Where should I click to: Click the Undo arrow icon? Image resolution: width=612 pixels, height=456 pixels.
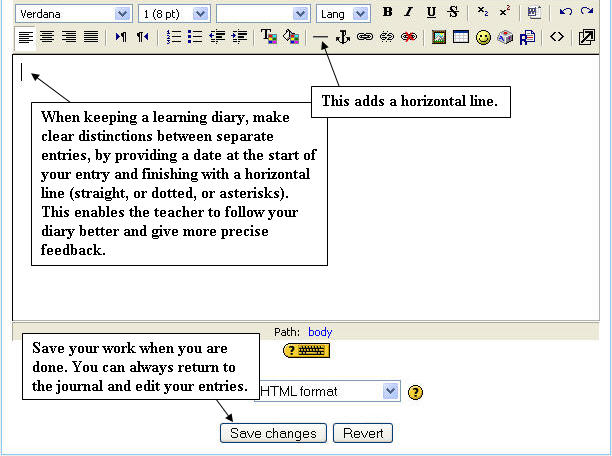[566, 13]
